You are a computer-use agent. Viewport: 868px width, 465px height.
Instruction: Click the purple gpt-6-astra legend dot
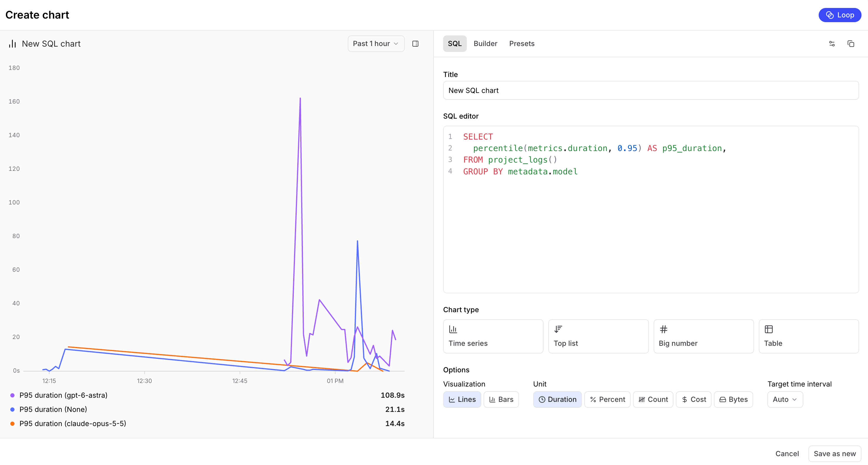click(x=12, y=395)
